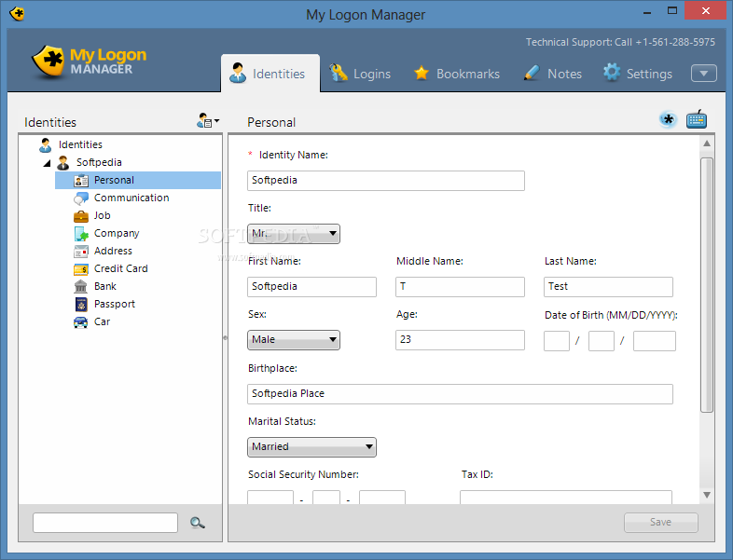Click the Job briefcase icon

tap(81, 216)
